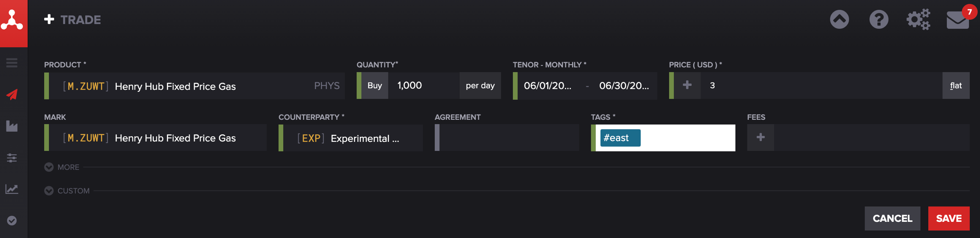Screen dimensions: 980x238
Task: Open the Counterparty Experimental dropdown
Action: coord(353,138)
